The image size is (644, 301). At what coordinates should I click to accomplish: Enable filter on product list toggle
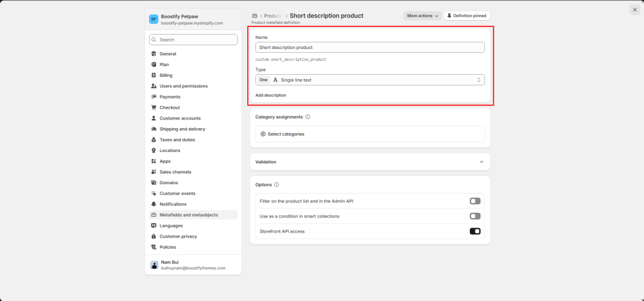tap(475, 201)
